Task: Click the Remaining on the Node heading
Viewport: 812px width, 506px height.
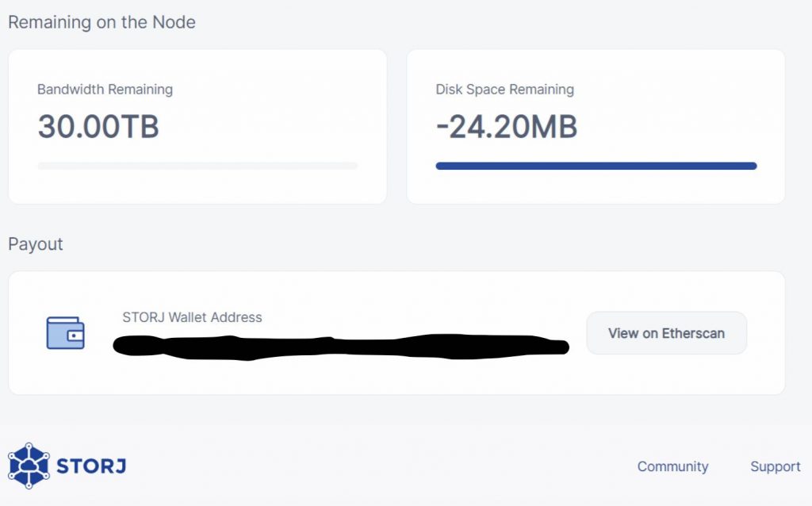Action: pyautogui.click(x=101, y=22)
